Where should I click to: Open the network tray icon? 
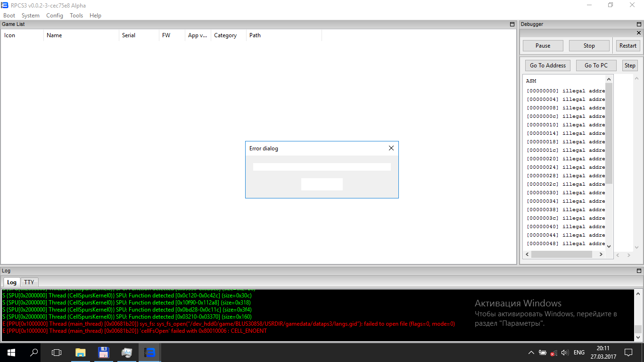(554, 353)
